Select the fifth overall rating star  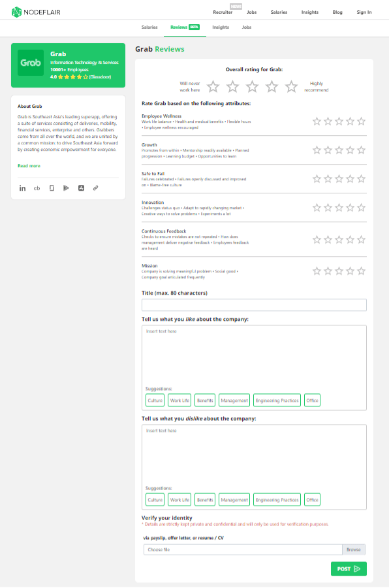click(x=291, y=87)
